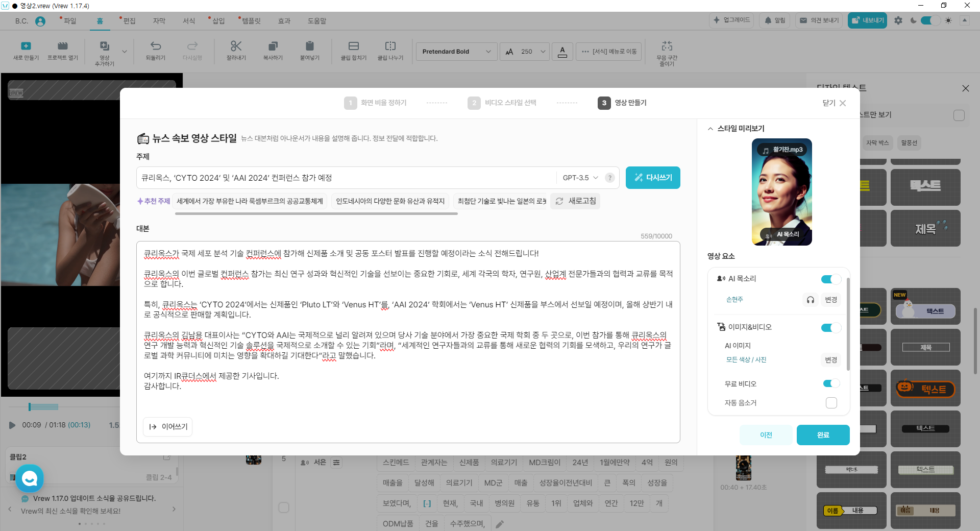
Task: Click previous arrow in update news banner
Action: point(10,509)
